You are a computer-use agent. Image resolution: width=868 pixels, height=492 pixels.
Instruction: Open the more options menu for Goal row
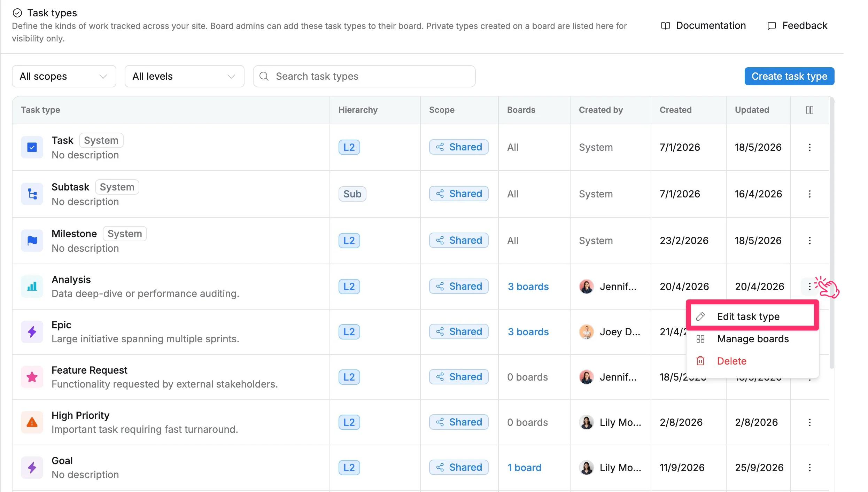[809, 468]
